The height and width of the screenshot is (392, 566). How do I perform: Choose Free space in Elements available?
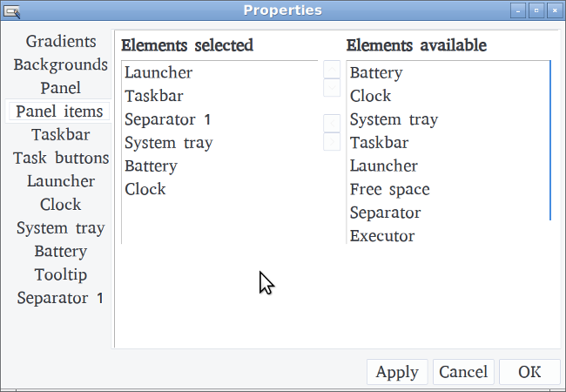click(x=389, y=189)
